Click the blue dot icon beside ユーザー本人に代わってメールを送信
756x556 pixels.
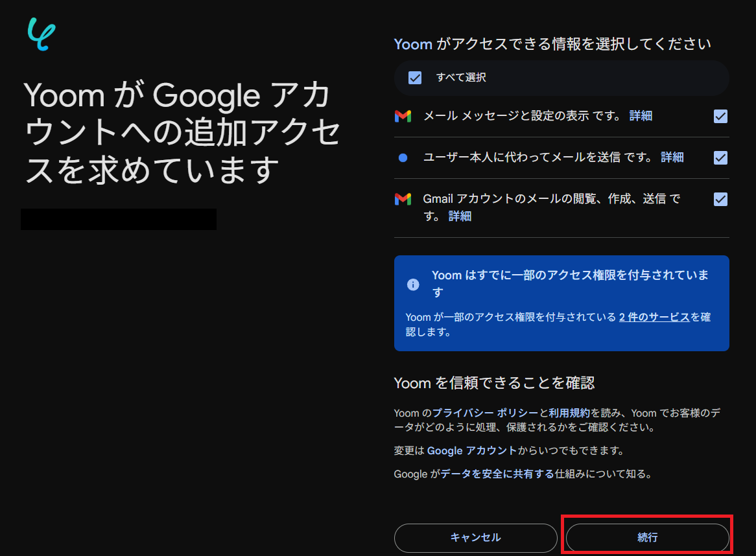403,157
